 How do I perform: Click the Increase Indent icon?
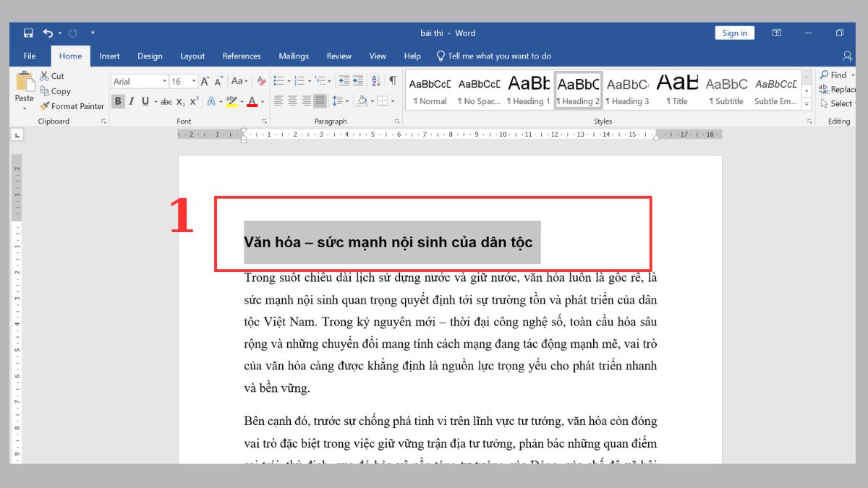point(358,81)
